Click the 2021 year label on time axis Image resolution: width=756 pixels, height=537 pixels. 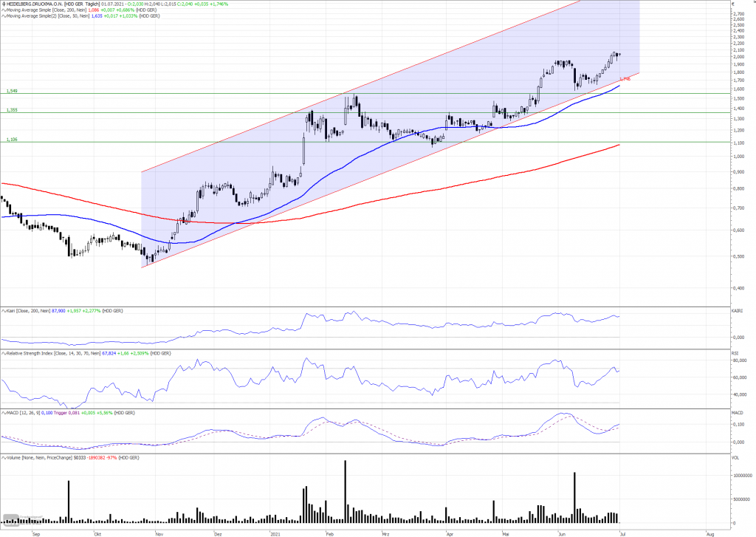275,534
